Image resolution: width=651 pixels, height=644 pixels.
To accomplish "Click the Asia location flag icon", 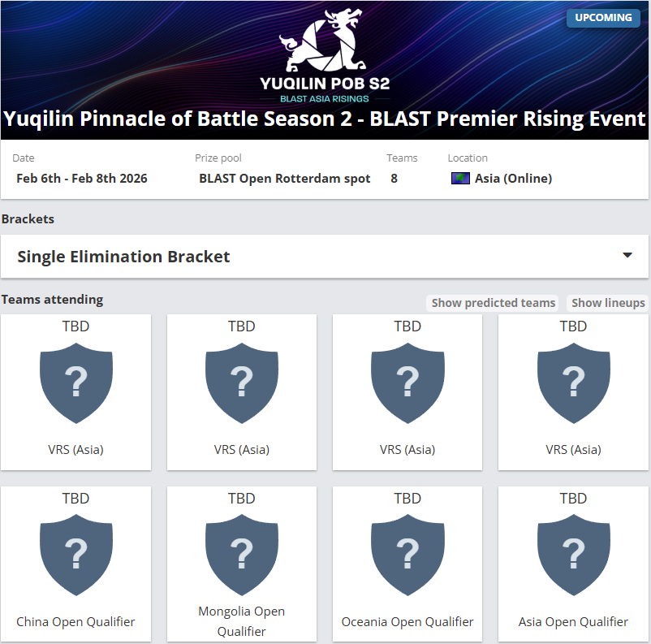I will point(460,179).
